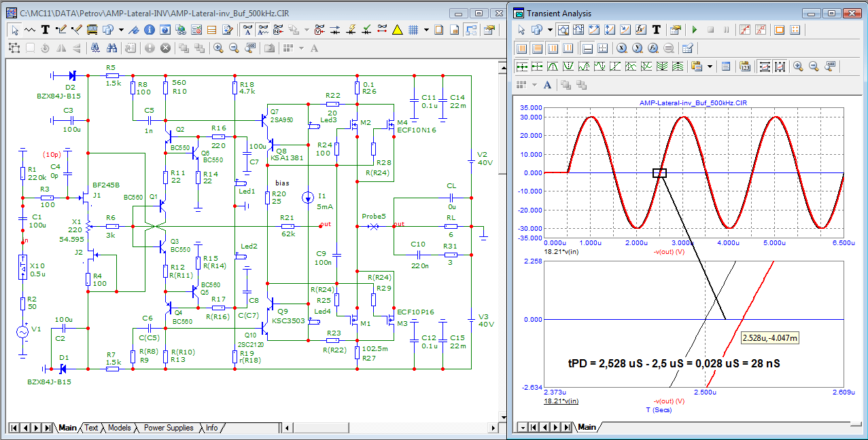Open the dropdown arrow beside Select in Transient toolbar
Screen dimensions: 868x440
[550, 30]
